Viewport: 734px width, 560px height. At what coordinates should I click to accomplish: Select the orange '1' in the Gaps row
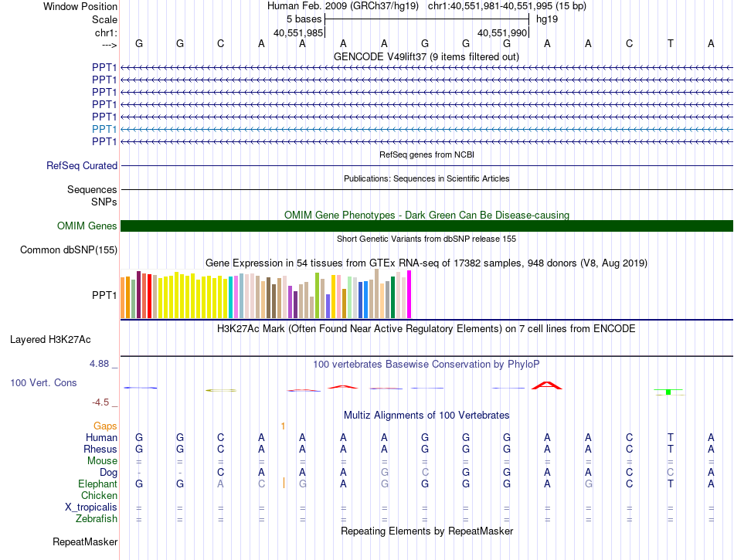283,426
